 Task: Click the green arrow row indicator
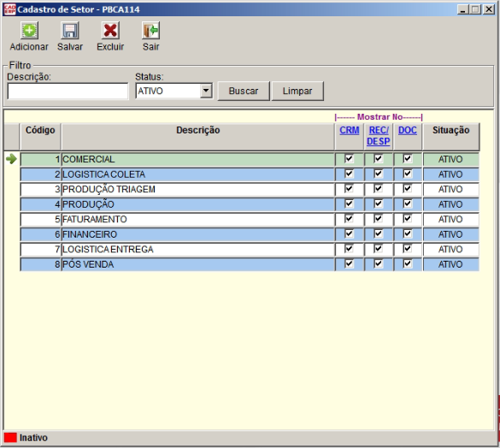[11, 159]
